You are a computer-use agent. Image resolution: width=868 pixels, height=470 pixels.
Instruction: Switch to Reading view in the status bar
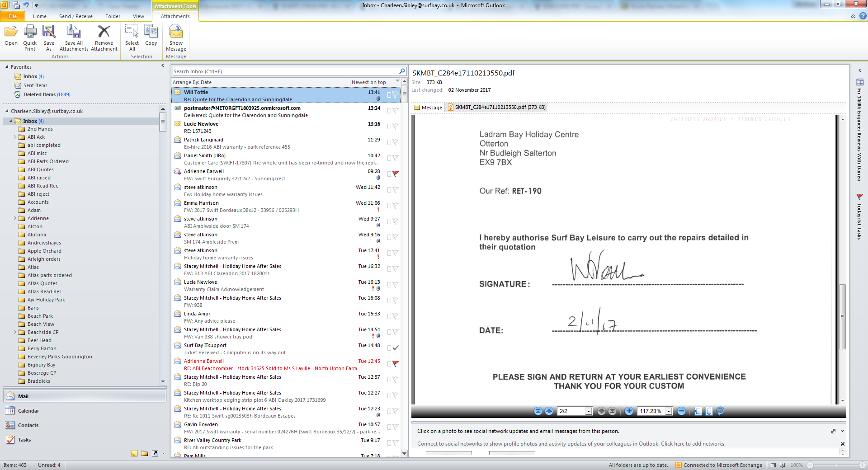click(x=782, y=465)
